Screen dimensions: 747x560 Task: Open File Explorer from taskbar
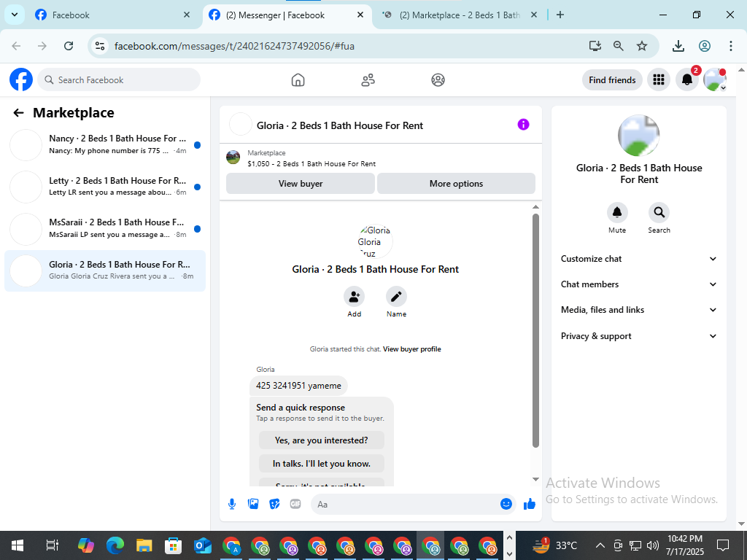tap(144, 545)
